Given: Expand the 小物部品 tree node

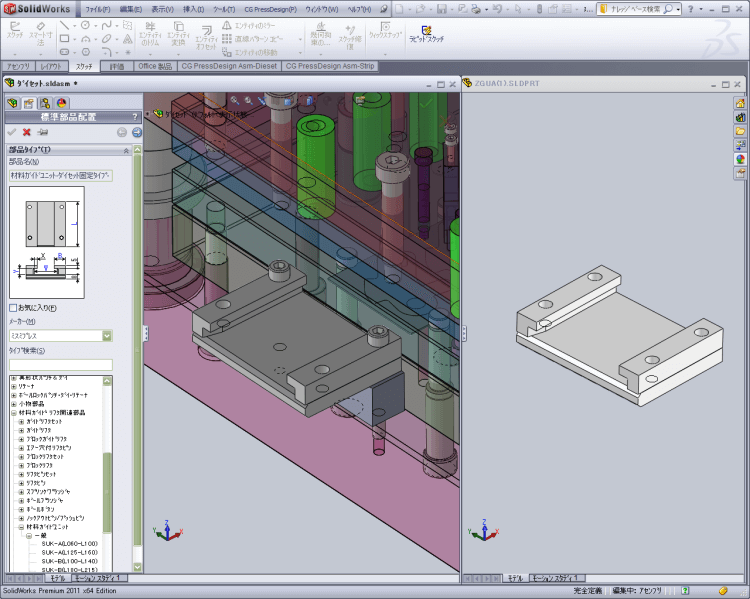Looking at the screenshot, I should (14, 404).
